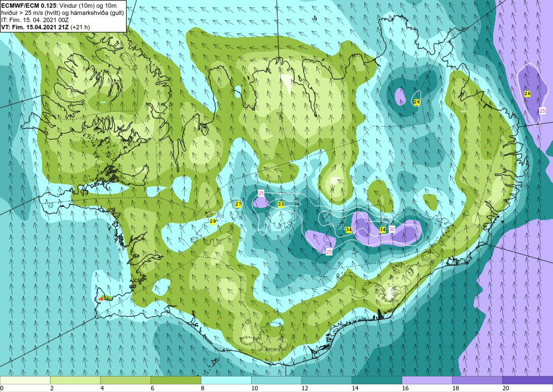The width and height of the screenshot is (553, 392).
Task: Click the yellow 26 label over the inland teal area
Action: [417, 102]
